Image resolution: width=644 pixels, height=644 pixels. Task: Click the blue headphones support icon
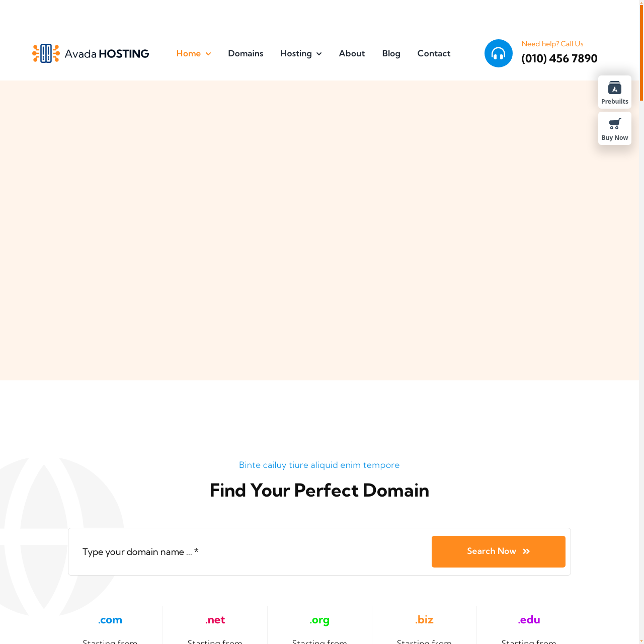(x=498, y=53)
